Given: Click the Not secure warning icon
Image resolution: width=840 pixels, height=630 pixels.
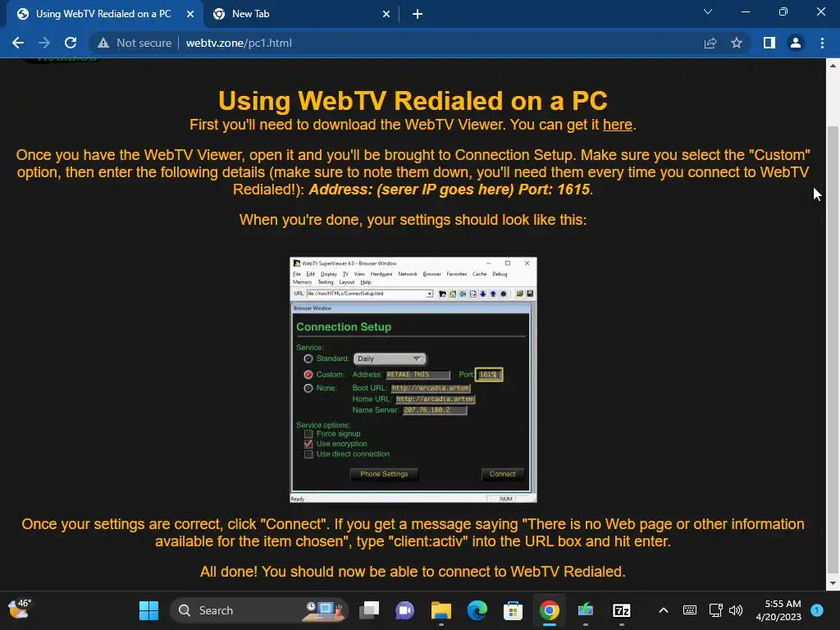Looking at the screenshot, I should 103,43.
